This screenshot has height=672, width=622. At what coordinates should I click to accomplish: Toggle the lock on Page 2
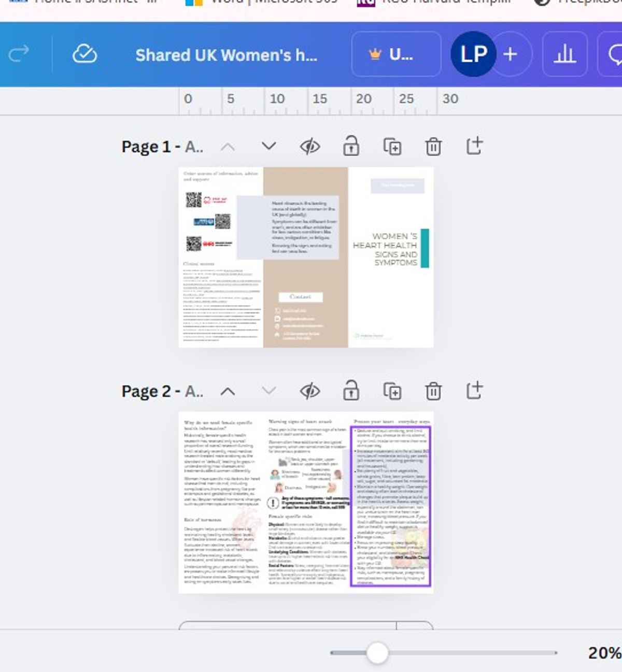[x=351, y=391]
